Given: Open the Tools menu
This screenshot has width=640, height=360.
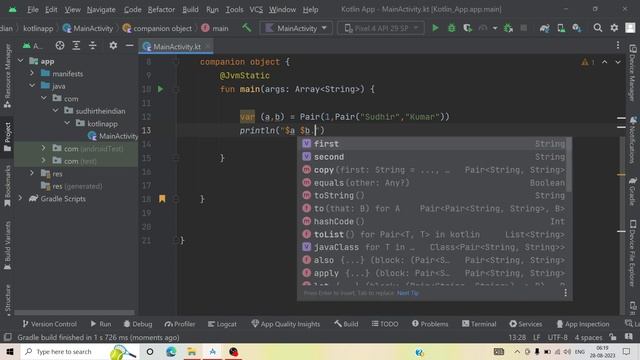Looking at the screenshot, I should coord(234,9).
